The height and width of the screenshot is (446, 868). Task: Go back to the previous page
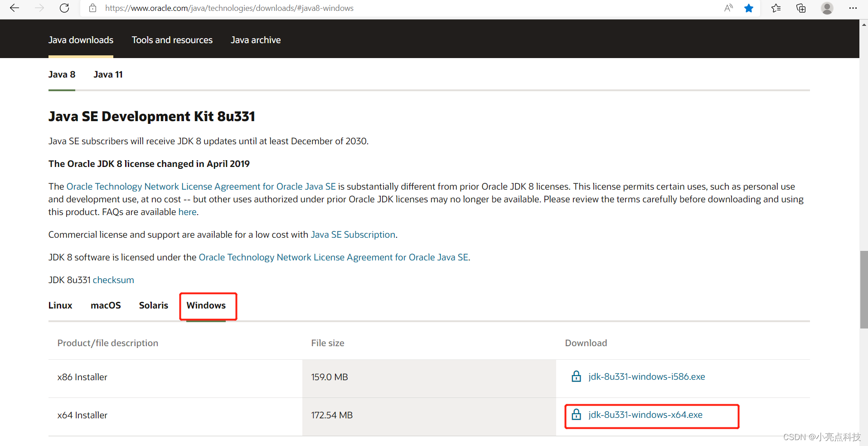click(15, 8)
